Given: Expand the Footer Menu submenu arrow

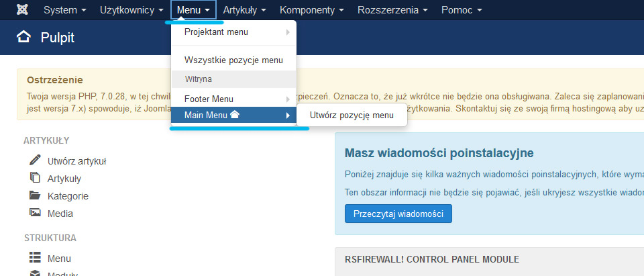Looking at the screenshot, I should click(x=288, y=99).
